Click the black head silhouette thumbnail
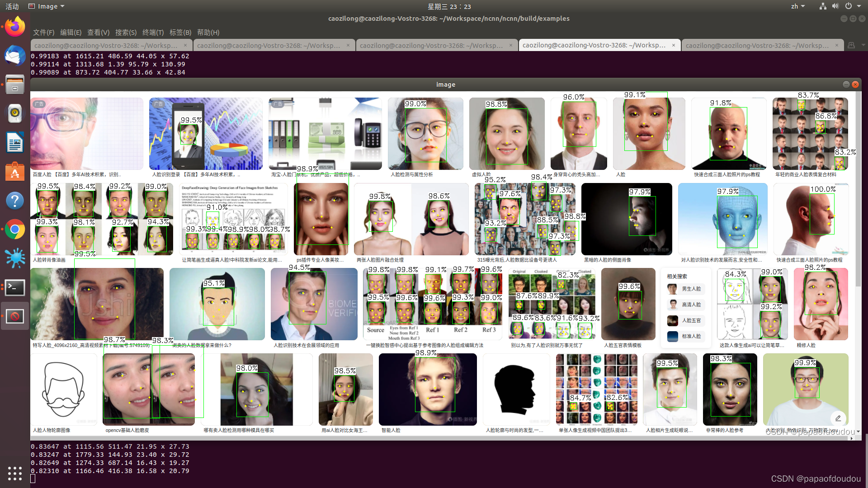This screenshot has width=868, height=488. coord(516,389)
